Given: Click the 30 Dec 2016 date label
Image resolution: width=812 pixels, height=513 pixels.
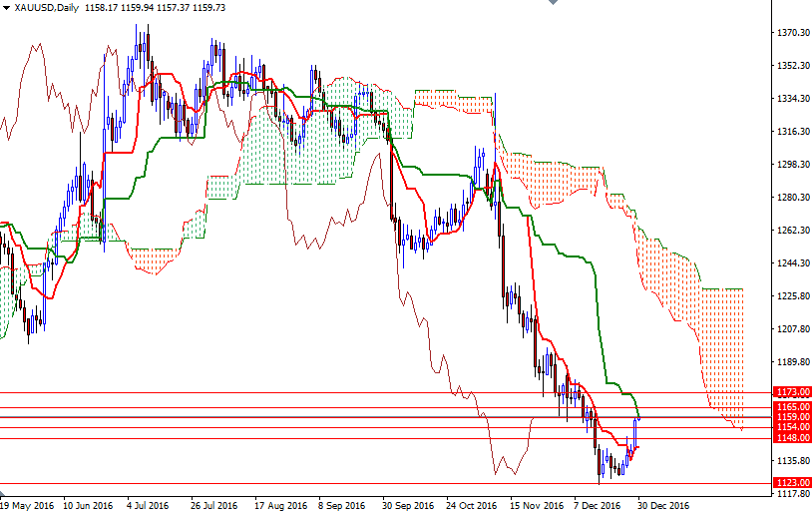Looking at the screenshot, I should (663, 506).
